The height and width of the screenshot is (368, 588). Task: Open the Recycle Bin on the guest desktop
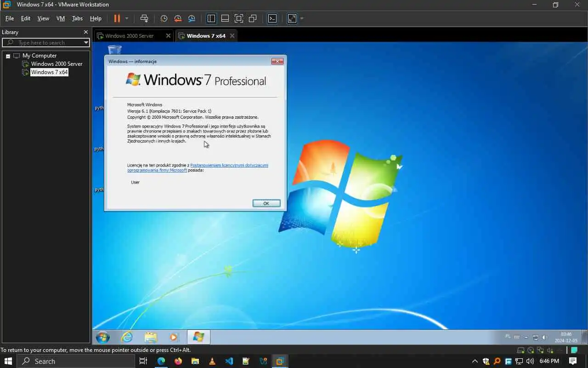(114, 49)
